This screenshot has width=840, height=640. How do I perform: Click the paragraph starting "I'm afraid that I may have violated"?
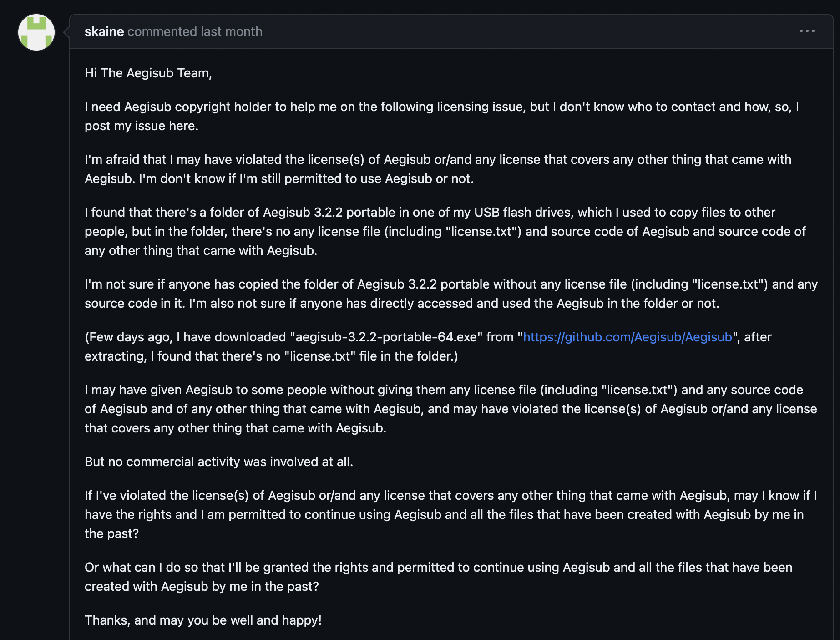tap(438, 169)
